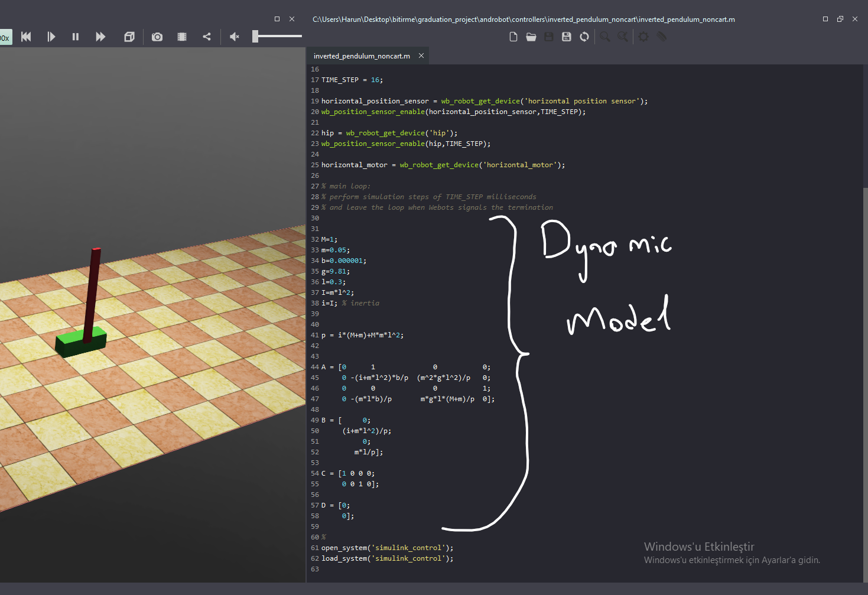Select the red pendulum in 3D view
Screen dimensions: 868x595
point(93,292)
